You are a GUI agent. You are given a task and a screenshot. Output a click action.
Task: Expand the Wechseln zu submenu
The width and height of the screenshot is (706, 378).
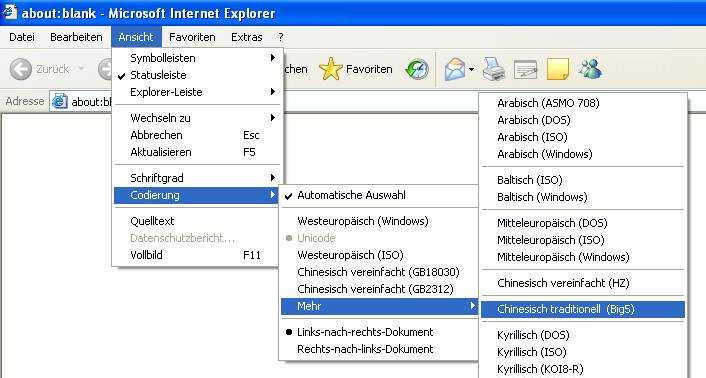(x=196, y=118)
